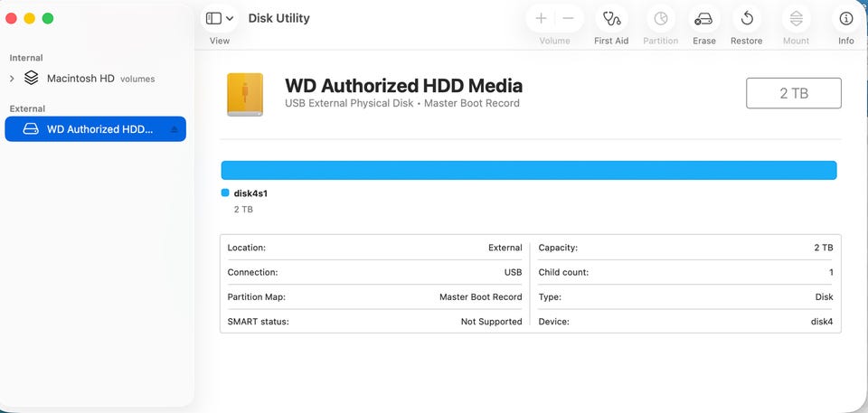Click the yellow external drive icon
This screenshot has height=413, width=868.
[245, 95]
